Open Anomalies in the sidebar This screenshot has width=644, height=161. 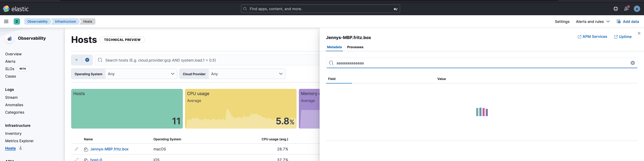click(14, 105)
